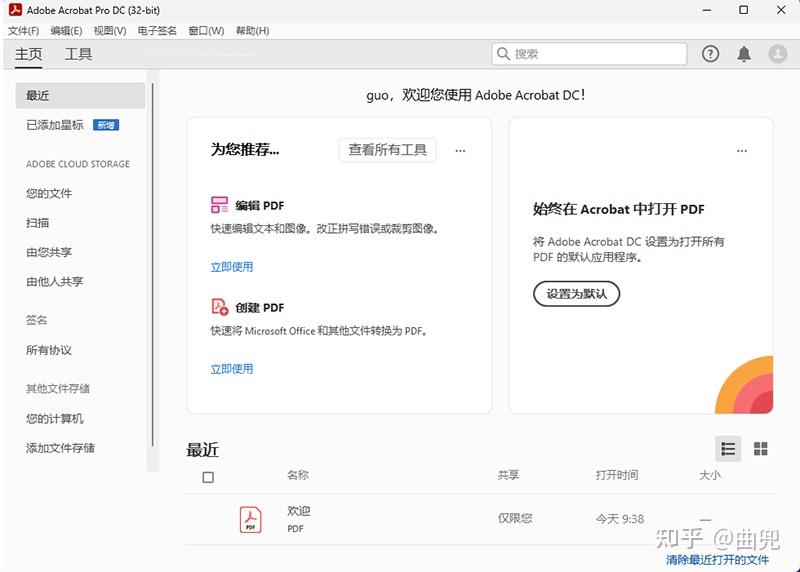Click 立即使用 link under 编辑 PDF
Image resolution: width=800 pixels, height=572 pixels.
pos(232,267)
